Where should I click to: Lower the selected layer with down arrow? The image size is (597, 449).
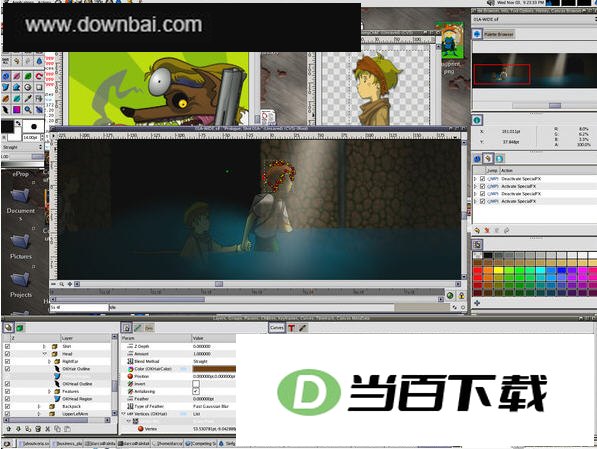click(x=18, y=429)
